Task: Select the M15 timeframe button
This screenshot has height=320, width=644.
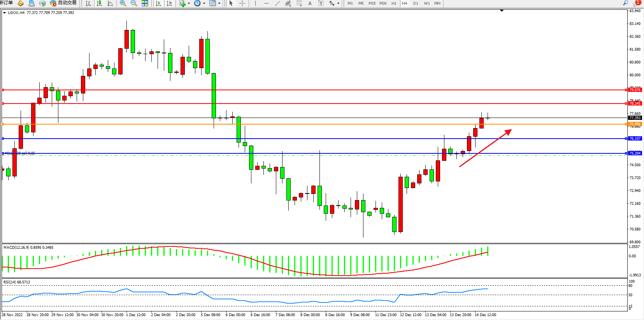Action: pos(372,4)
